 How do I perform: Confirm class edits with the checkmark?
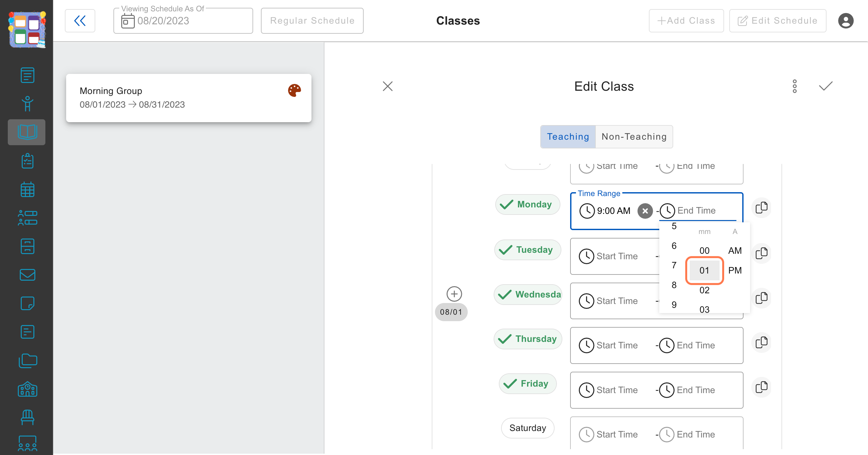[826, 86]
